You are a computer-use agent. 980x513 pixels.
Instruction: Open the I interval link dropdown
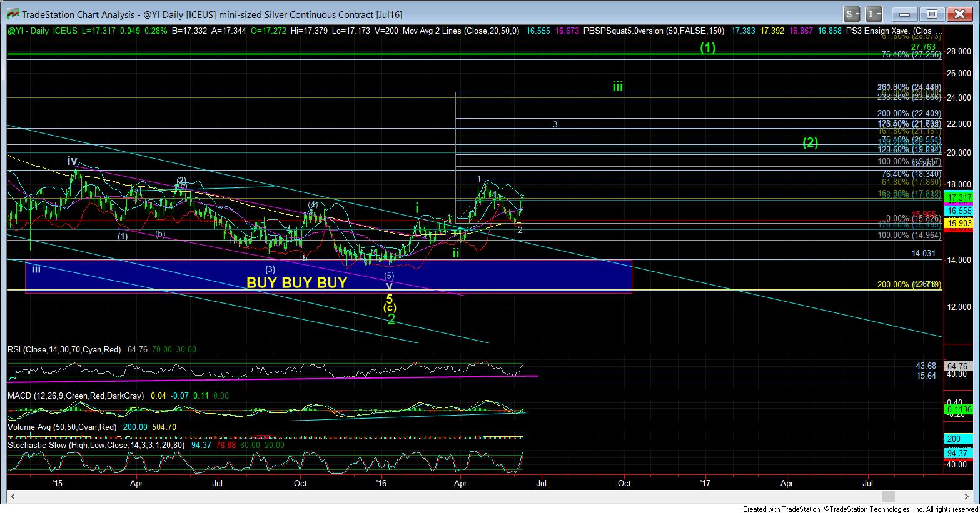(x=874, y=14)
